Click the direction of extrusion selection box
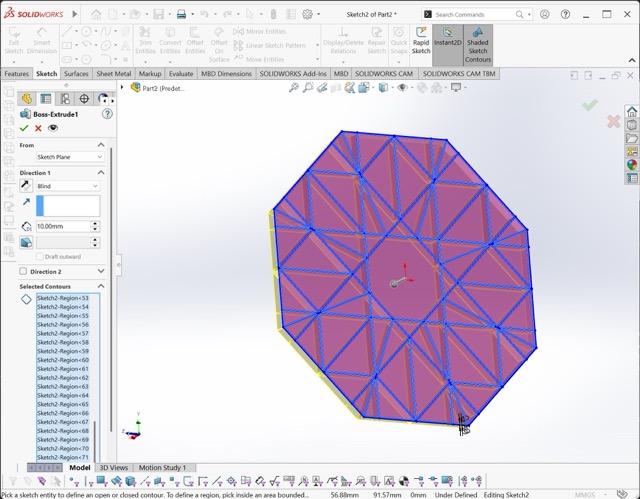Viewport: 640px width, 499px height. click(x=68, y=206)
